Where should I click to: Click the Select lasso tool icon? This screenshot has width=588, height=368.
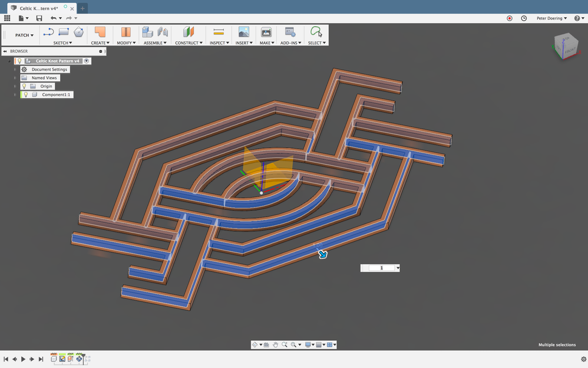(x=316, y=31)
